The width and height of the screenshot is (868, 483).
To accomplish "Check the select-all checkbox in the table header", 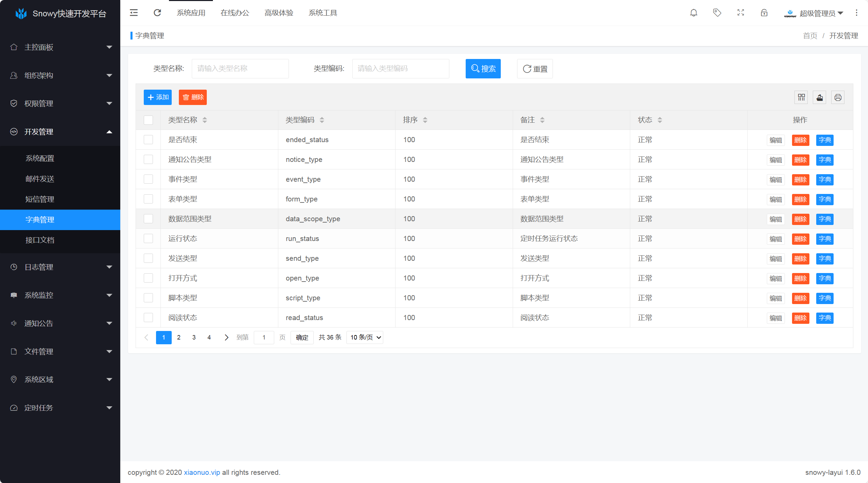I will [x=148, y=120].
